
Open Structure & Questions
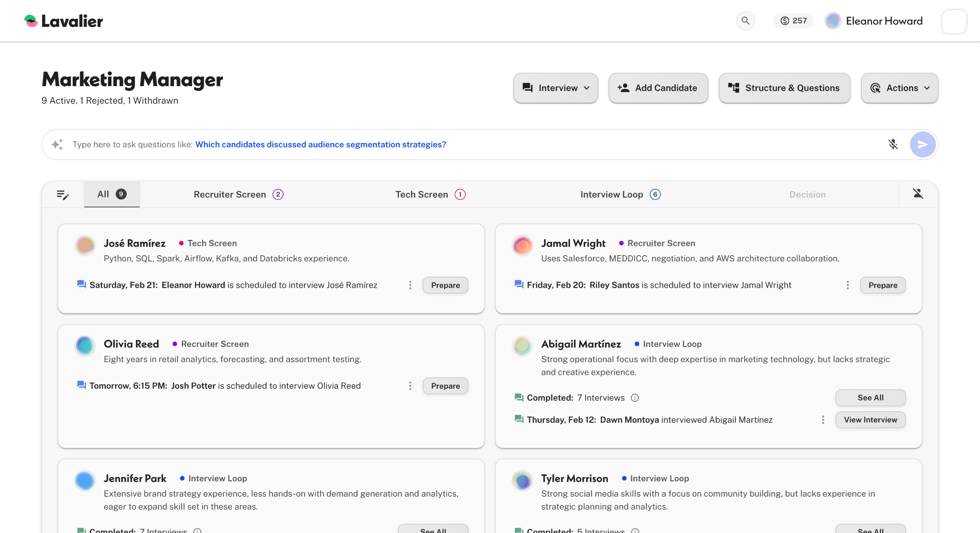point(784,88)
